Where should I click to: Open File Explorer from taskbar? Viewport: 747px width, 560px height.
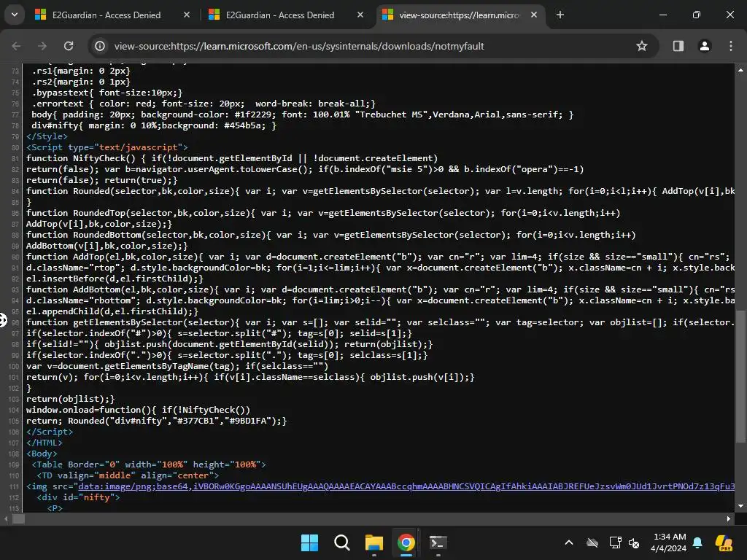(x=374, y=542)
